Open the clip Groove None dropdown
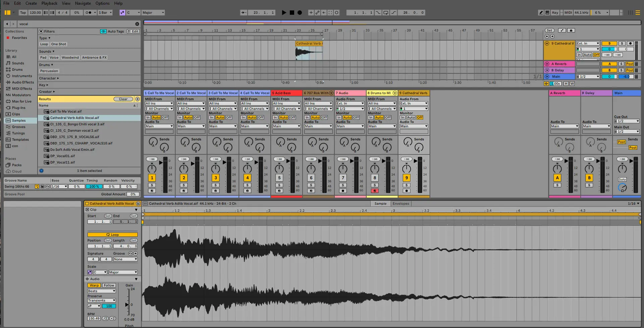Viewport: 644px width, 328px height. tap(125, 259)
